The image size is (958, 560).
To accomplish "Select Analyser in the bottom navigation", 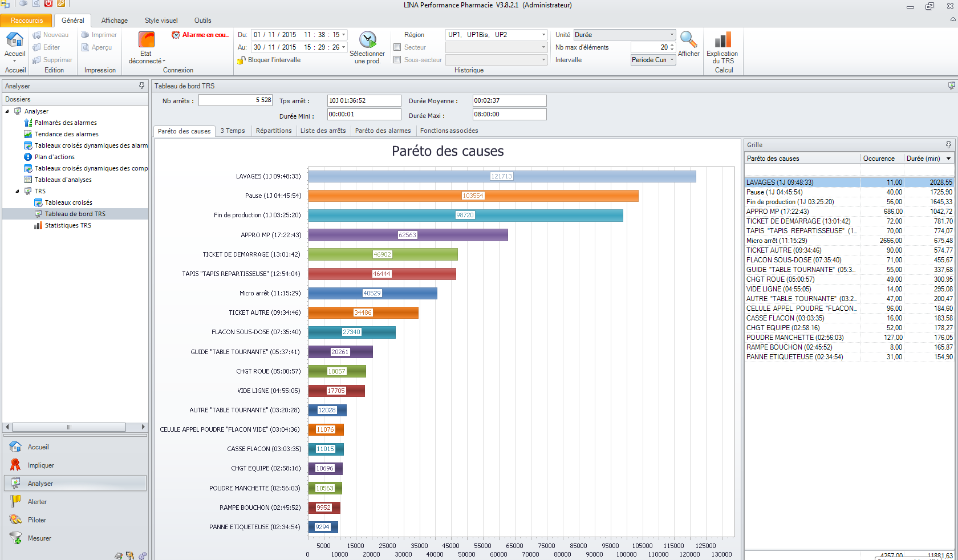I will coord(75,484).
